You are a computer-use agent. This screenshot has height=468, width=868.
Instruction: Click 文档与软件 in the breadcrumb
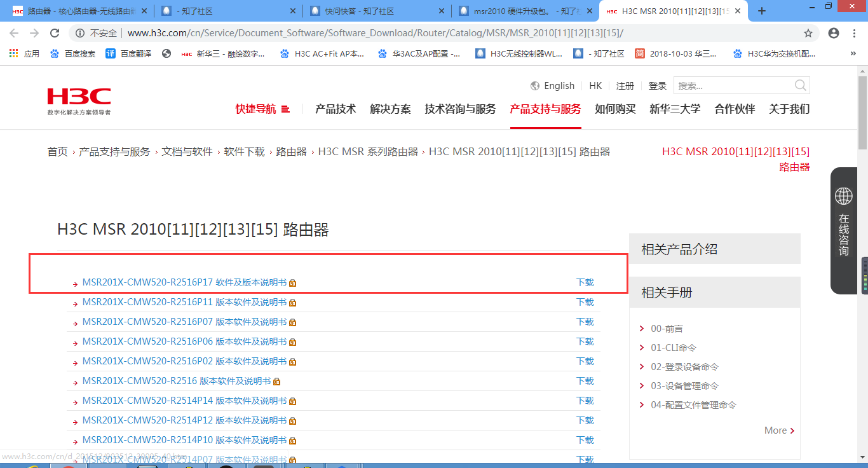[187, 151]
